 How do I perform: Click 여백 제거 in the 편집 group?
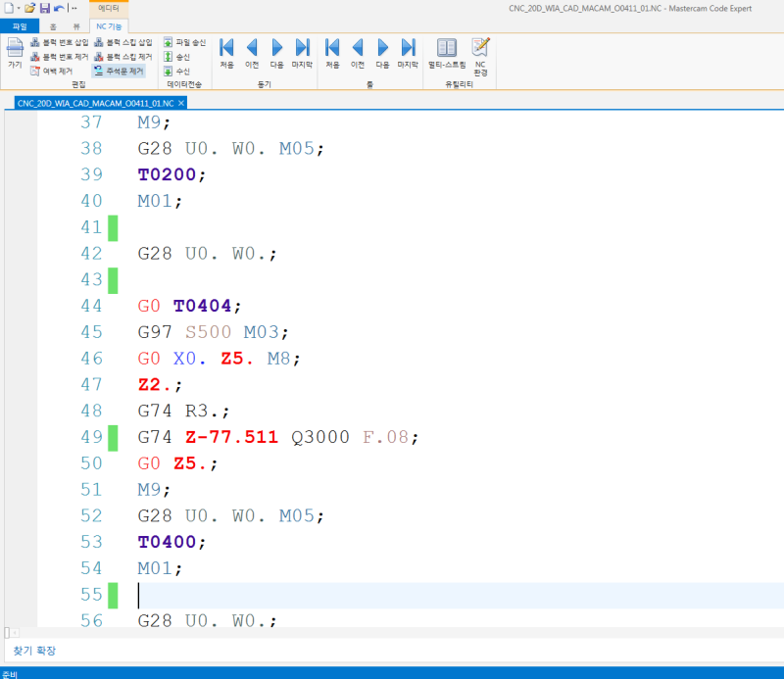(57, 72)
